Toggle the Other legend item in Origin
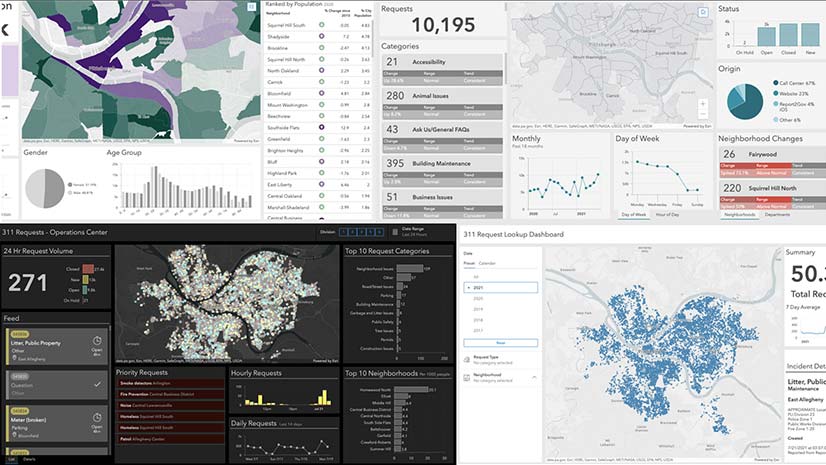This screenshot has width=826, height=465. pos(787,120)
